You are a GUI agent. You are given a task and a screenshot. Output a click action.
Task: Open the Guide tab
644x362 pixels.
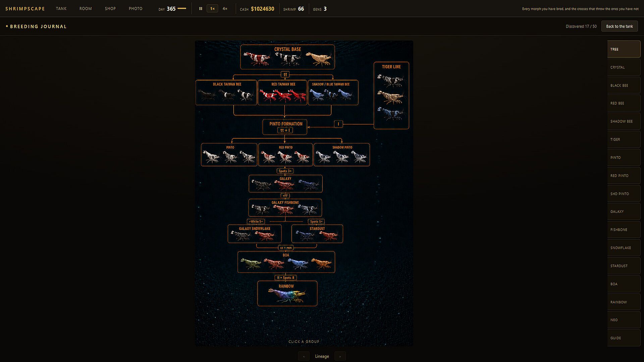click(624, 338)
